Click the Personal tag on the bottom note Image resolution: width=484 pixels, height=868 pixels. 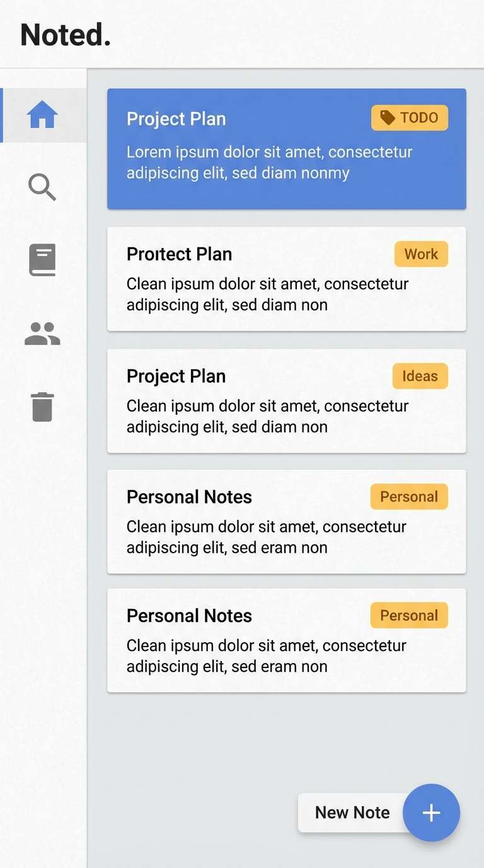point(408,615)
